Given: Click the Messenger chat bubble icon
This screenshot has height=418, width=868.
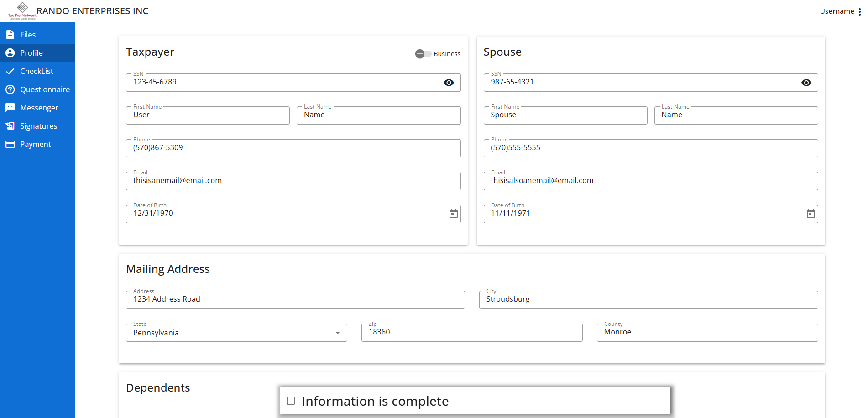Looking at the screenshot, I should coord(10,108).
